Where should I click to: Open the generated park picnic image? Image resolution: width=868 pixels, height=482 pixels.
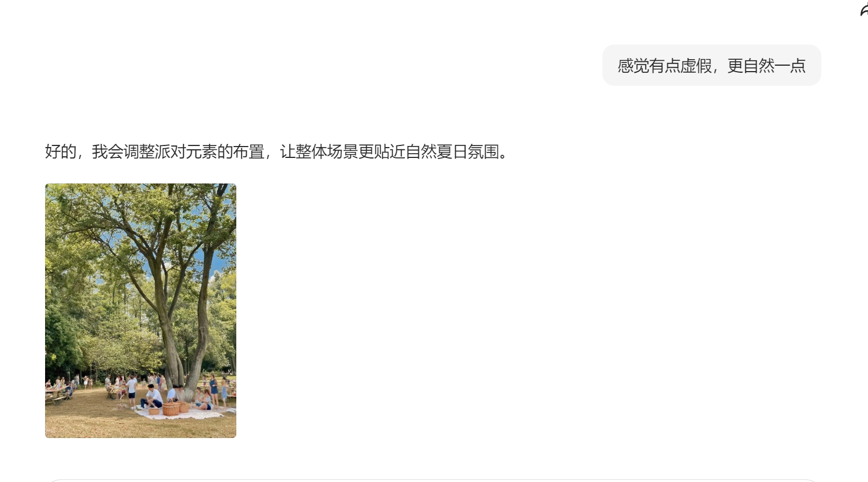point(141,310)
